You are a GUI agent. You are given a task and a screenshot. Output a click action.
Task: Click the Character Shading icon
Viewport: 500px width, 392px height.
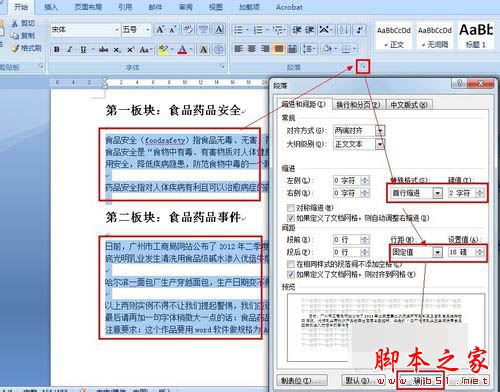point(203,50)
